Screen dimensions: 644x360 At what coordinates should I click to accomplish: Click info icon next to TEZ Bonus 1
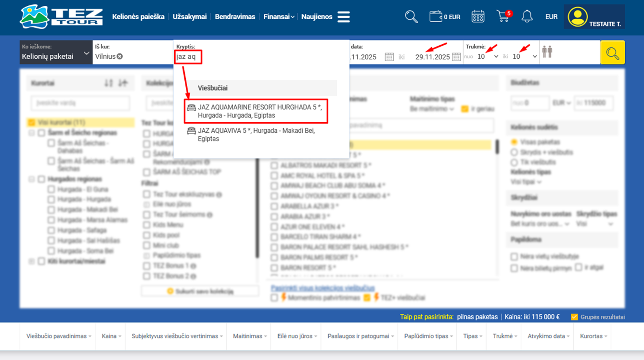(193, 266)
